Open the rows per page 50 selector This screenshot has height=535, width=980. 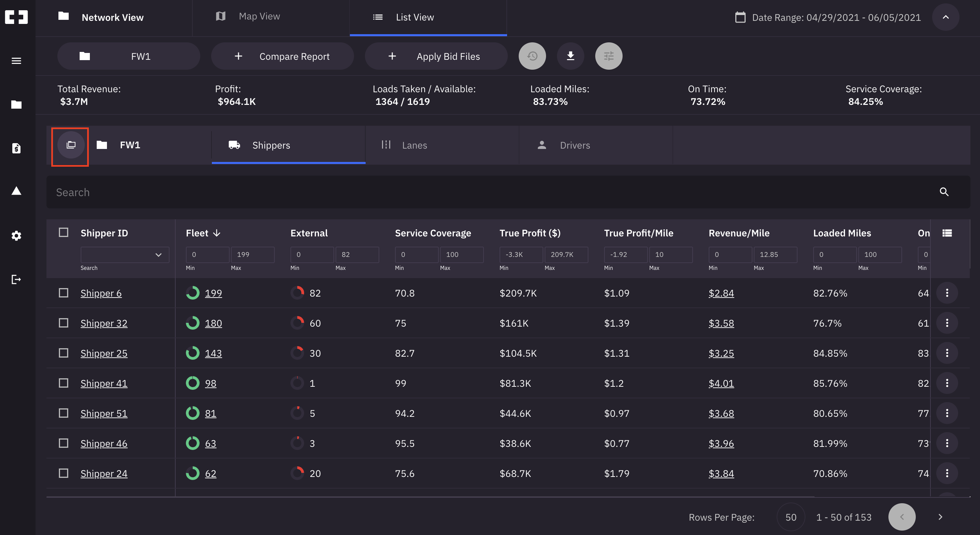tap(791, 517)
